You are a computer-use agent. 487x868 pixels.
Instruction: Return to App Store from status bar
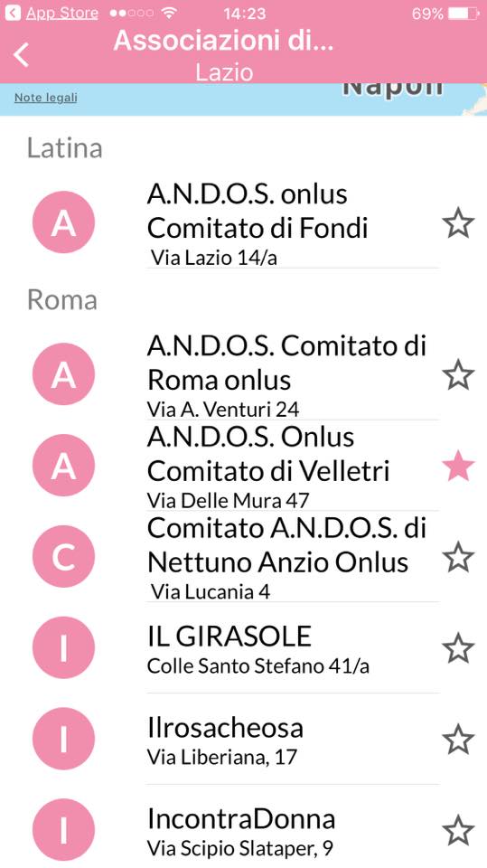pyautogui.click(x=52, y=14)
